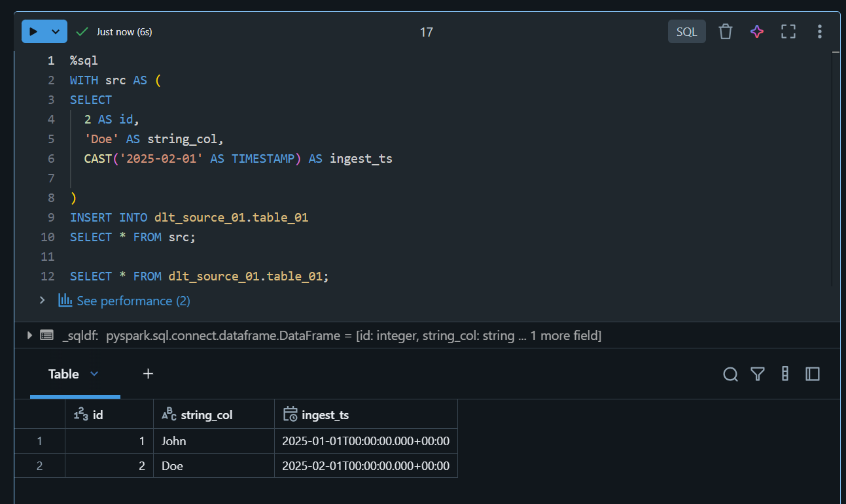
Task: Toggle the results side panel layout
Action: [x=812, y=374]
